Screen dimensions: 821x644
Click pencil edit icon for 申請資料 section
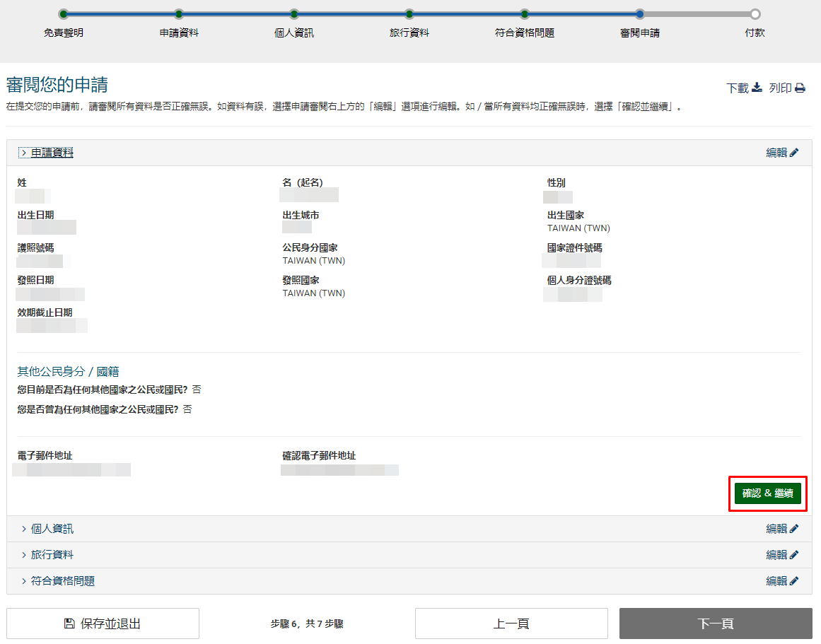click(794, 153)
